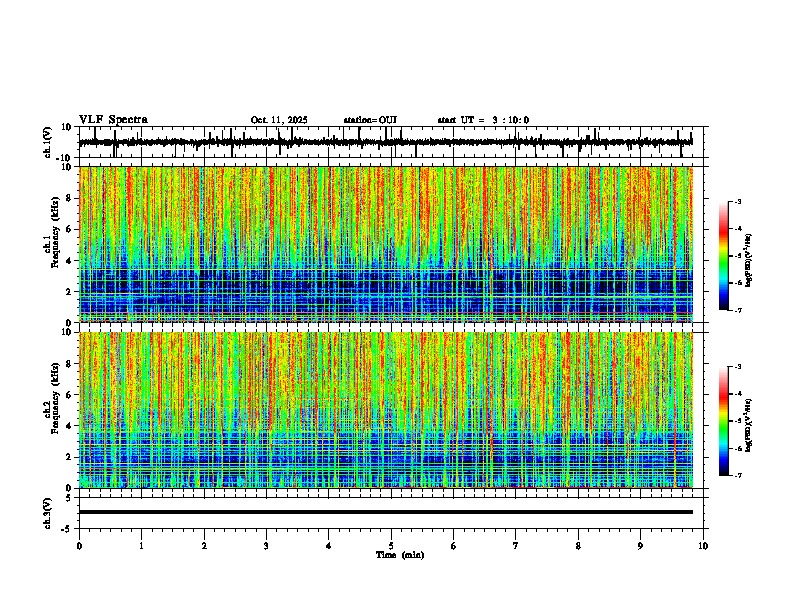This screenshot has height=612, width=792.
Task: Click the "10" label on the time axis
Action: coord(703,546)
